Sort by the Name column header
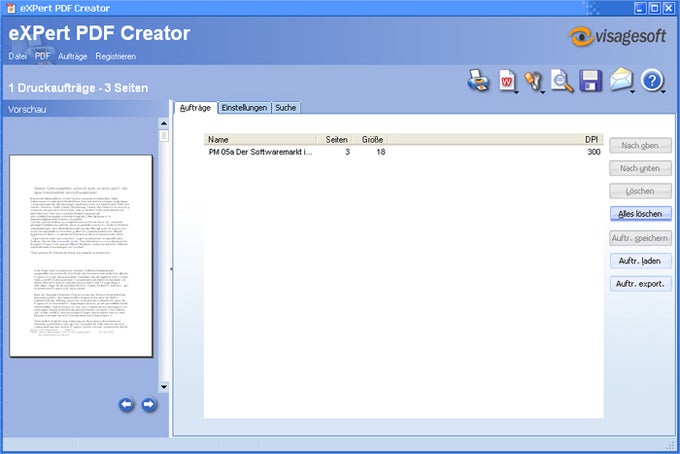The width and height of the screenshot is (680, 454). [260, 140]
